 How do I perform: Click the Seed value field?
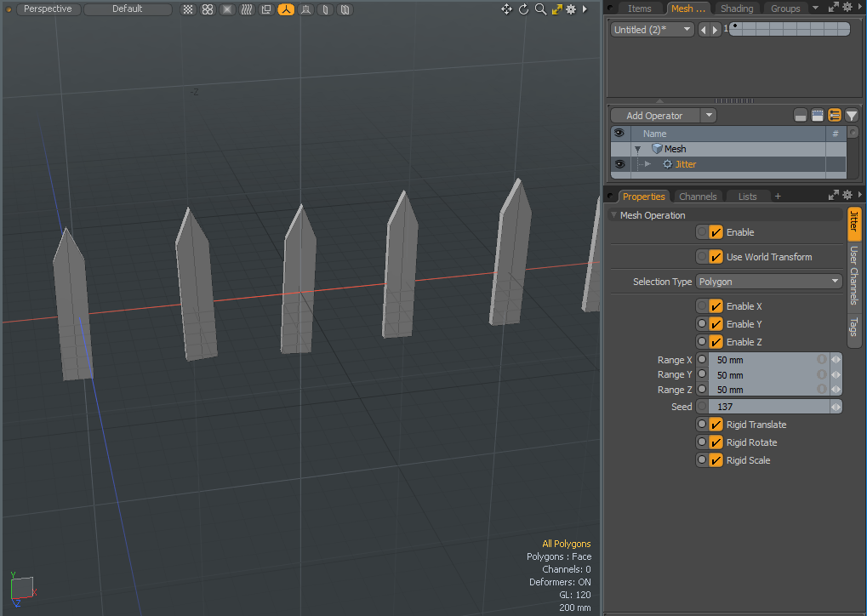coord(764,407)
